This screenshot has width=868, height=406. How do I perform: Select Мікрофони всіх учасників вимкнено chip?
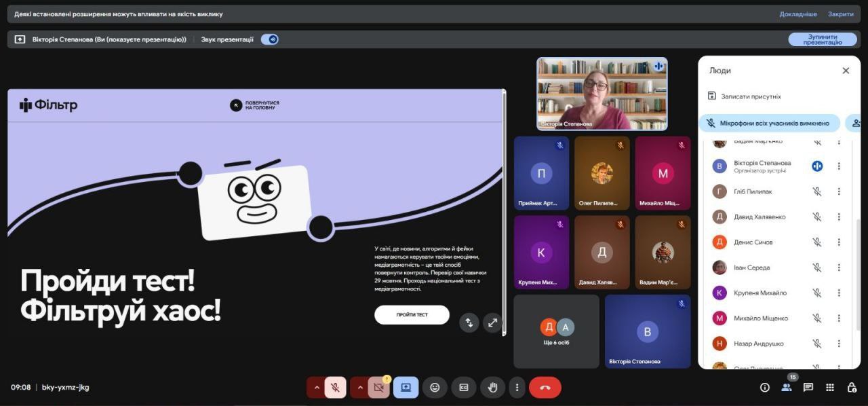[769, 123]
